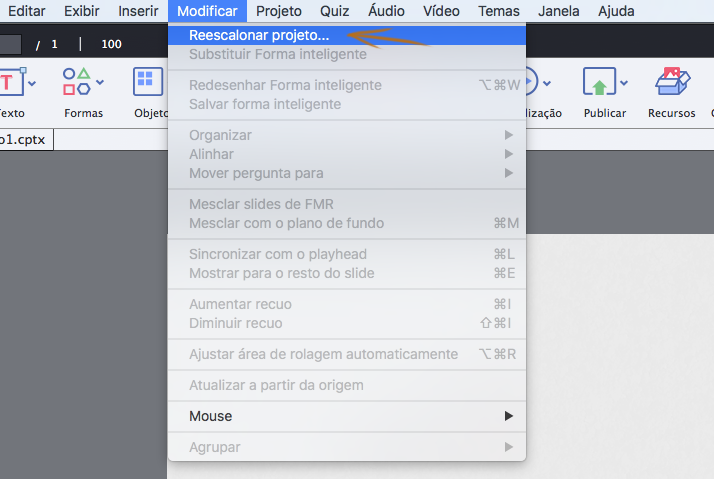This screenshot has width=714, height=479.
Task: Click the Publicar icon
Action: 599,82
